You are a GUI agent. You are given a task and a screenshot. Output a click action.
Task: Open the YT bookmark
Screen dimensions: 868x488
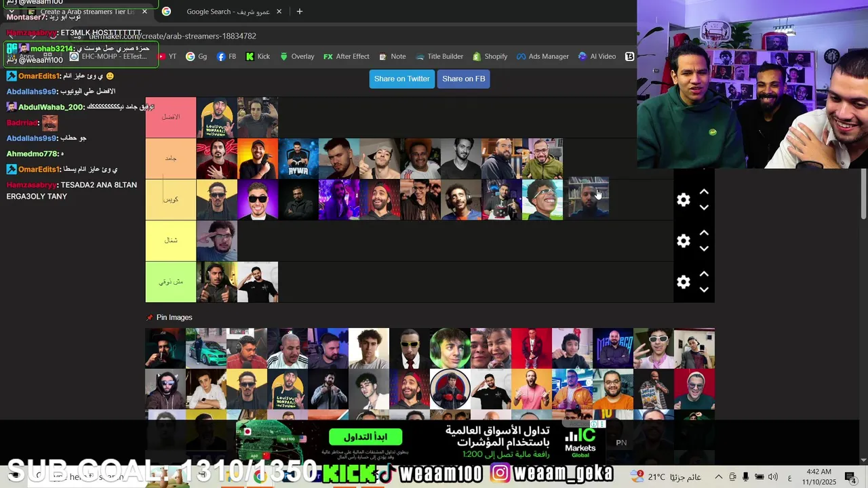coord(167,56)
